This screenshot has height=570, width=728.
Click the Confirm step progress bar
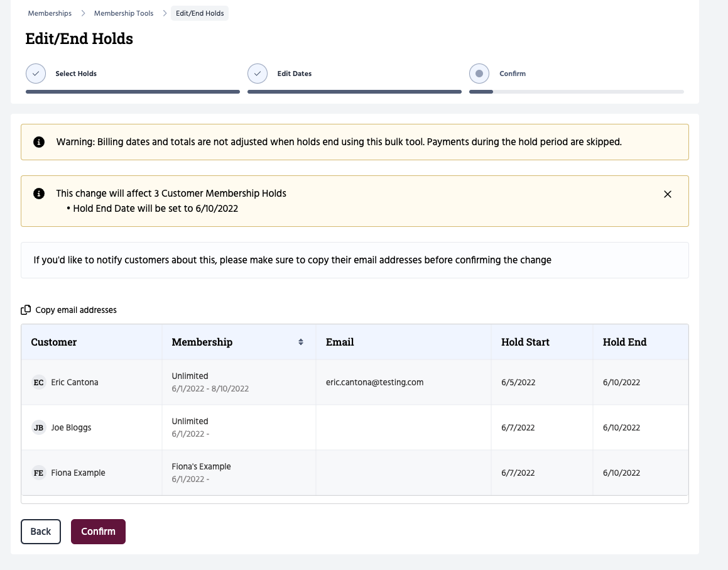[576, 92]
